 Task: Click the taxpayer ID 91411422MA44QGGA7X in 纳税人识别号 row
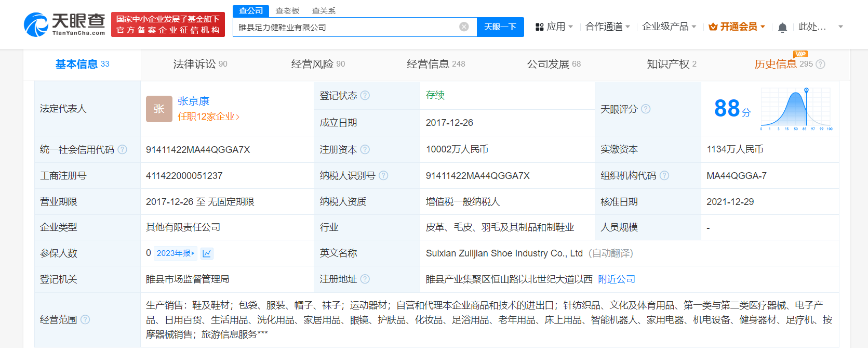478,175
